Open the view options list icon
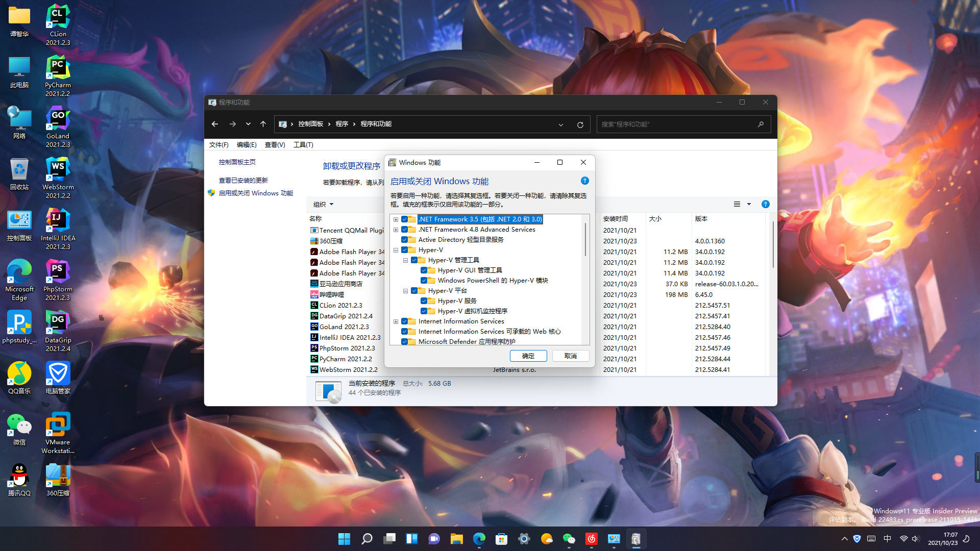 737,204
